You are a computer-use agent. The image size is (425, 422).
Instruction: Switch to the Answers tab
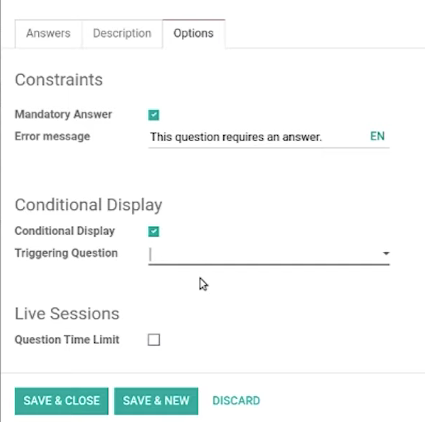click(x=48, y=33)
